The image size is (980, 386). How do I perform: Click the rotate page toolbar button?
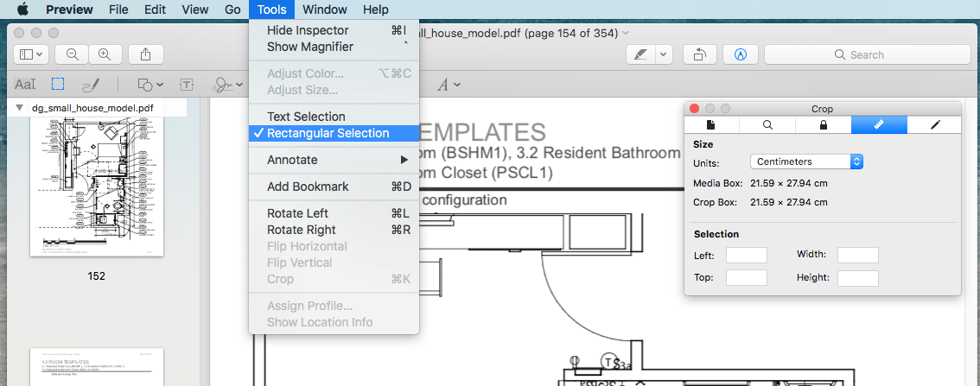click(698, 54)
